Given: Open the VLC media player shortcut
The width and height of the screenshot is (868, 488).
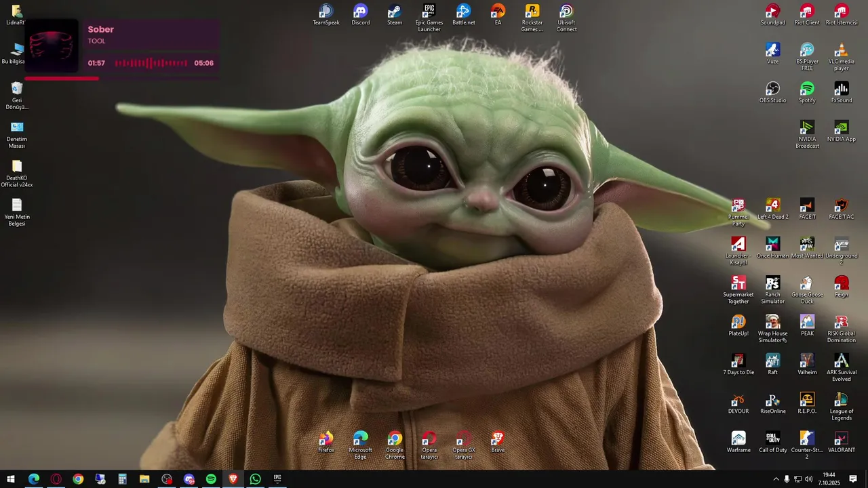Looking at the screenshot, I should 842,57.
